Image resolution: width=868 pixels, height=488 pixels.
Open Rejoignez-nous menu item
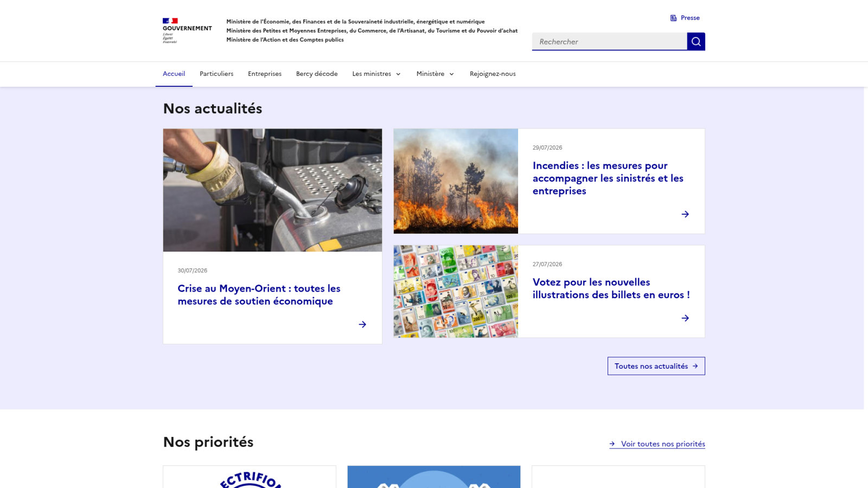(493, 74)
